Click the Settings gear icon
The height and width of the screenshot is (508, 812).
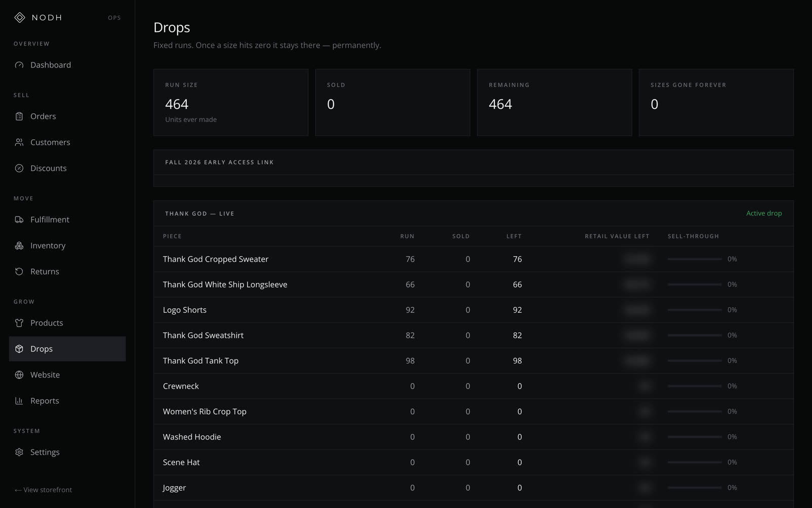pyautogui.click(x=19, y=452)
